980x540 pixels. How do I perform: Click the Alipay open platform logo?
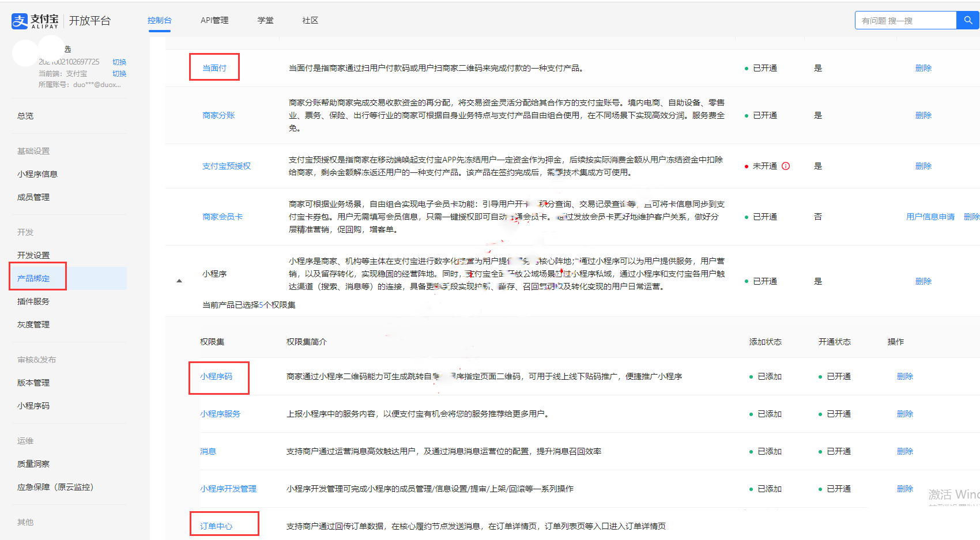click(x=61, y=21)
